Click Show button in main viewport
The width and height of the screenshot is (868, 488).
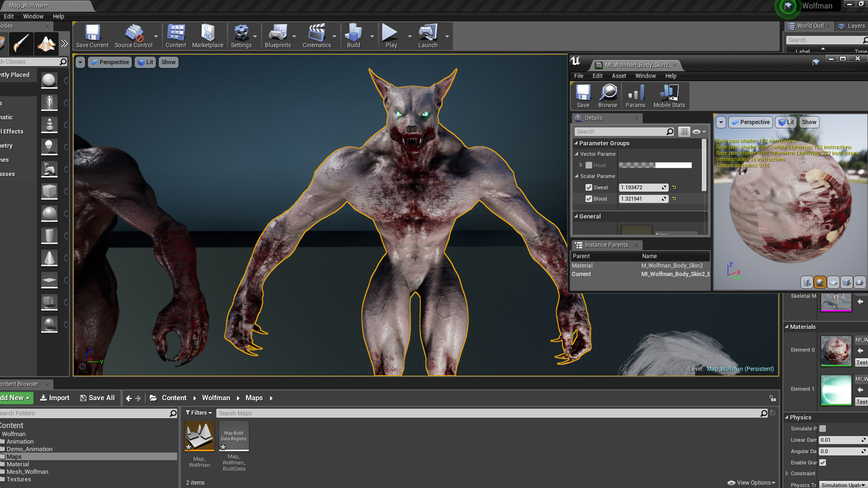point(168,62)
